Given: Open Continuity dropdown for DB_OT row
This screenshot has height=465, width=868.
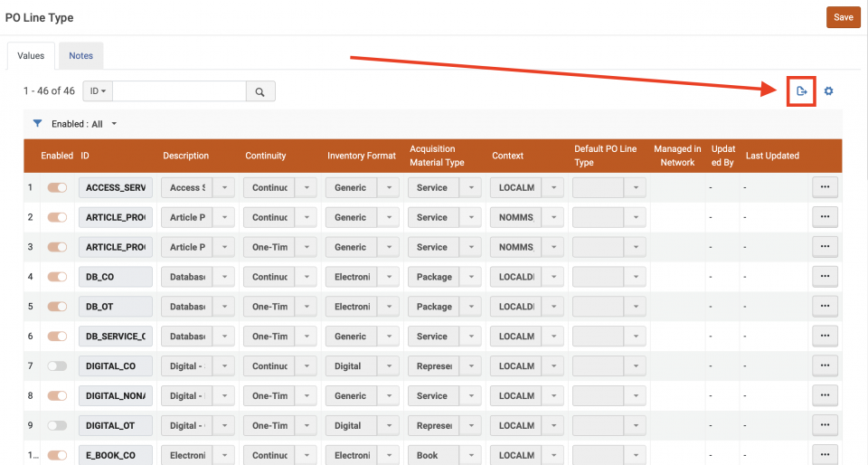Looking at the screenshot, I should coord(308,307).
